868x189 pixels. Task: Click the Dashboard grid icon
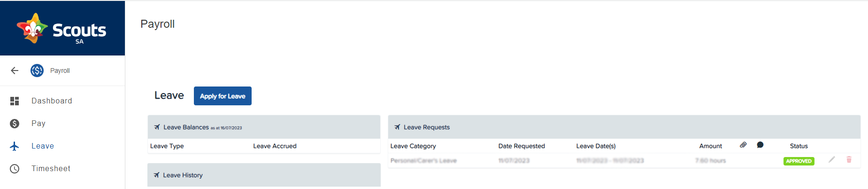tap(15, 101)
